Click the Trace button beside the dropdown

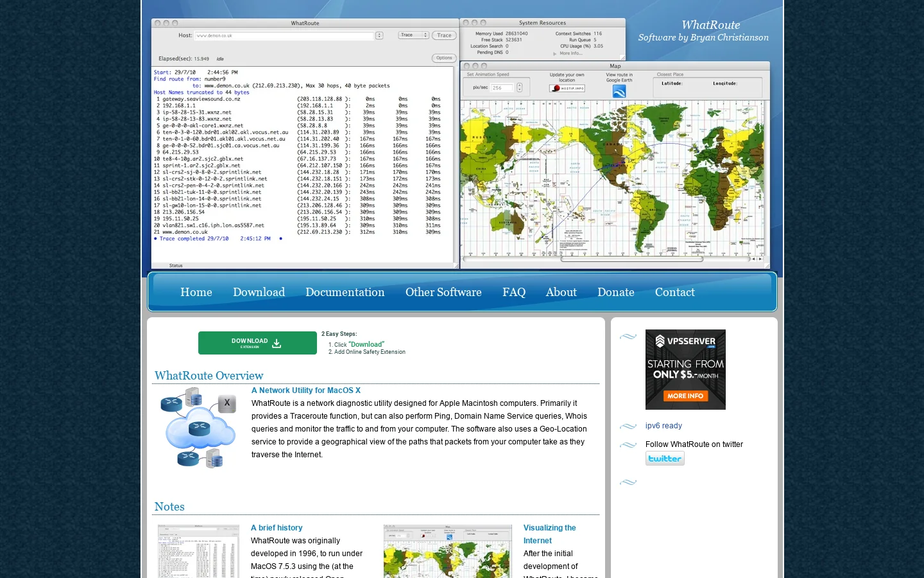(x=444, y=35)
